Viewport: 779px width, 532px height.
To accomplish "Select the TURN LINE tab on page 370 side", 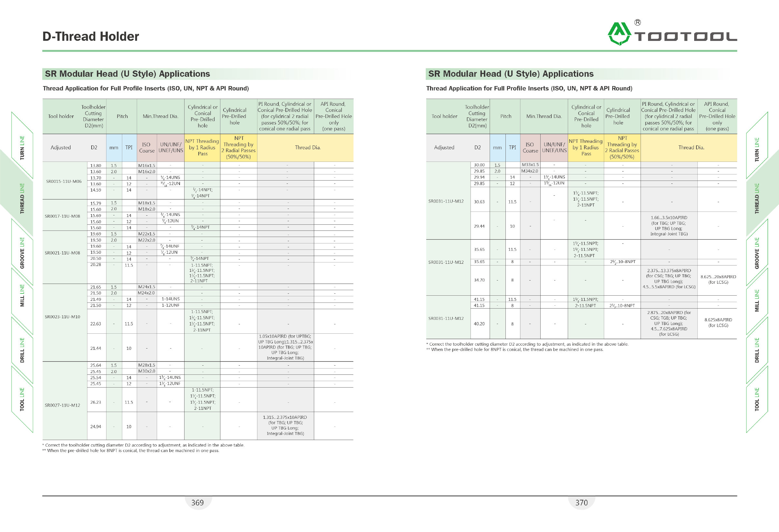I will (757, 149).
